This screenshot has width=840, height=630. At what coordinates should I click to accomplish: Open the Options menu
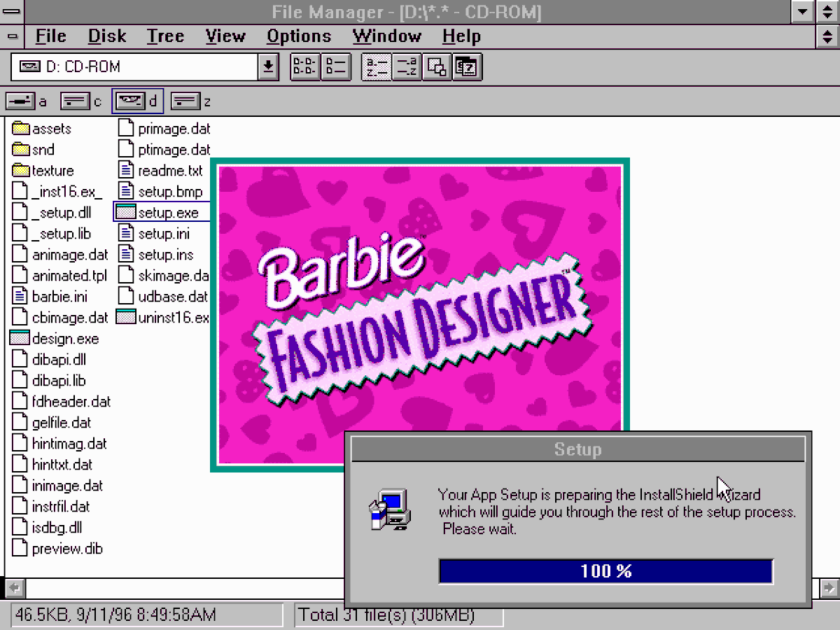point(299,36)
